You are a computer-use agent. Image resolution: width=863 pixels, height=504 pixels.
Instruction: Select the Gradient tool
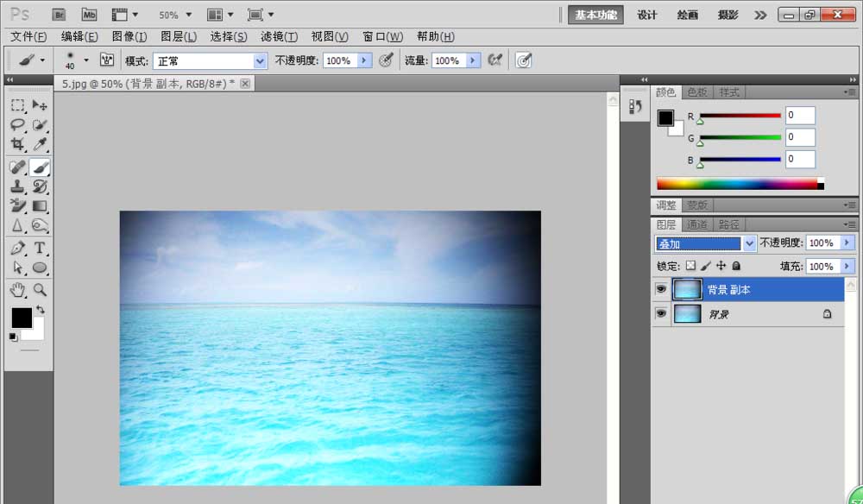point(40,205)
